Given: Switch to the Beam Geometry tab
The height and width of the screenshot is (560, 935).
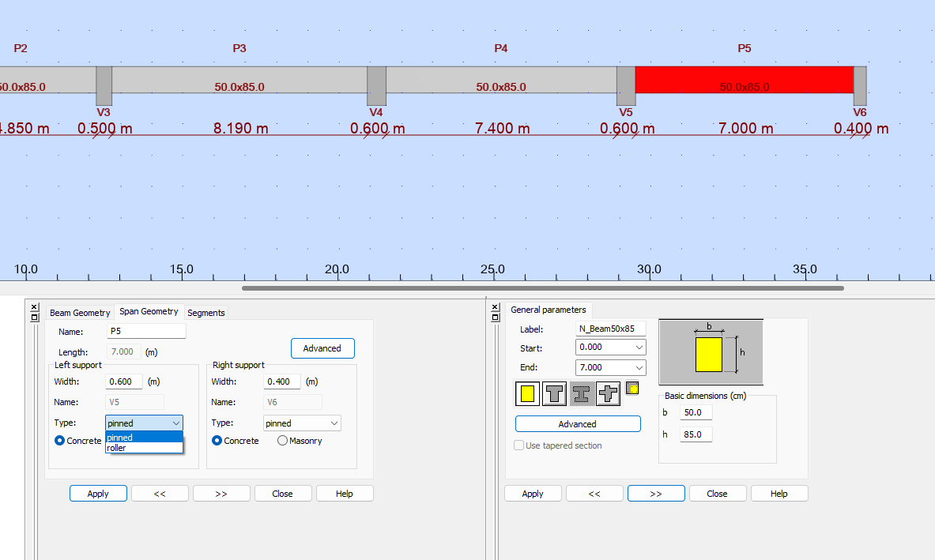Looking at the screenshot, I should (x=80, y=313).
